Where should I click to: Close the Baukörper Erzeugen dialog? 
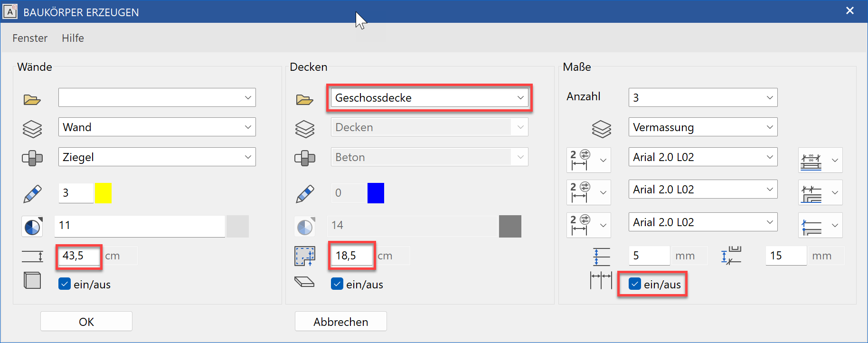[x=850, y=10]
